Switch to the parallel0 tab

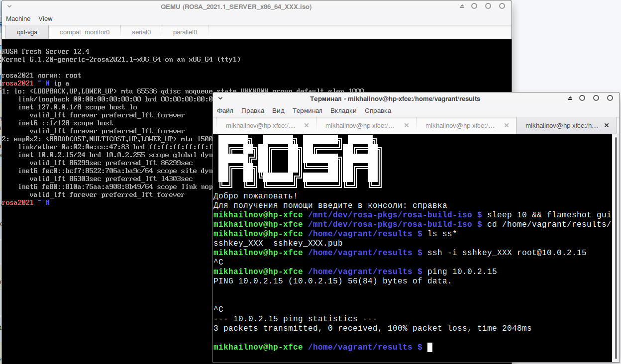pos(185,32)
